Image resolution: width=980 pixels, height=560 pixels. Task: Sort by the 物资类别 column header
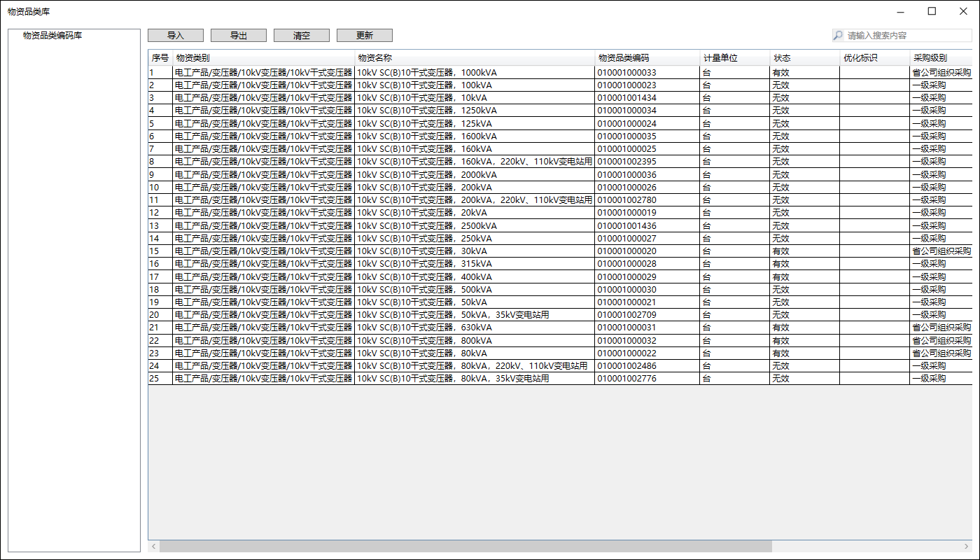[x=263, y=58]
